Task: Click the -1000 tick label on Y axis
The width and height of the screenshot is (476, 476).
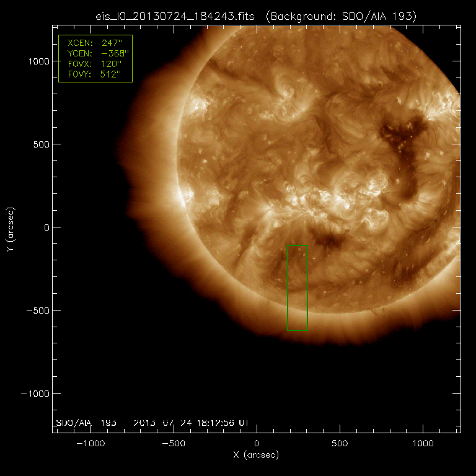Action: [34, 393]
